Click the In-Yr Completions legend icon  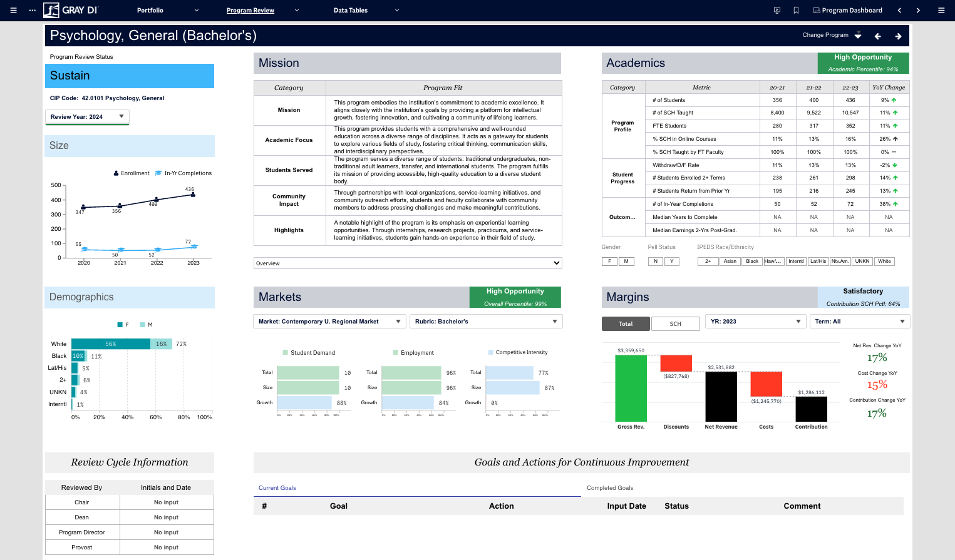click(x=158, y=173)
